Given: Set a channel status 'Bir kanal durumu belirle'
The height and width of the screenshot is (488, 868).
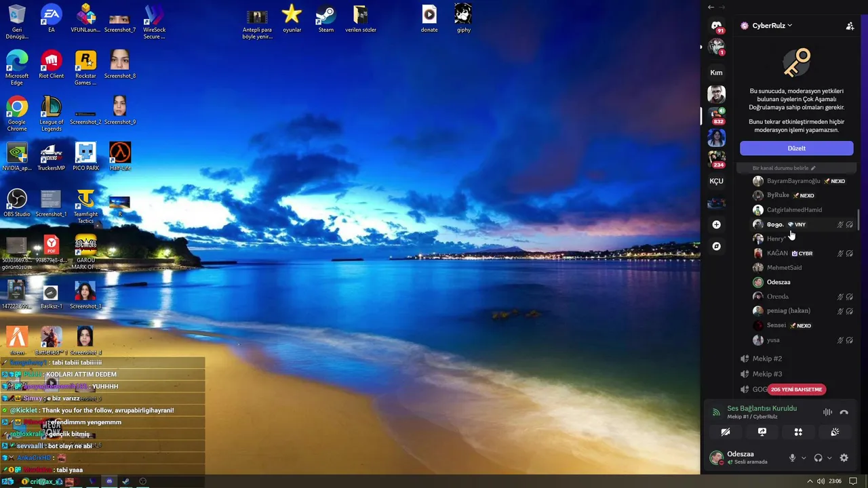Looking at the screenshot, I should pos(784,168).
